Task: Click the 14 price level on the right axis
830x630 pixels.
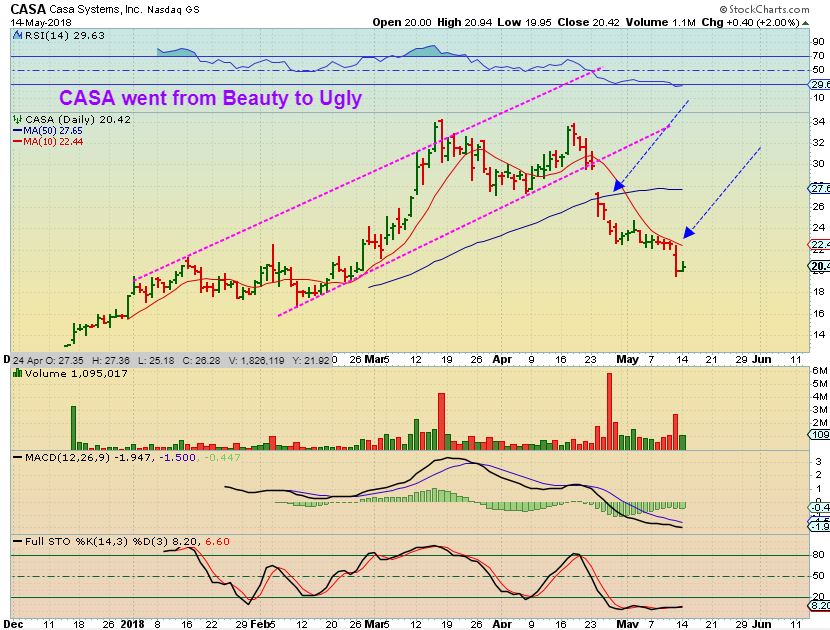Action: tap(819, 334)
